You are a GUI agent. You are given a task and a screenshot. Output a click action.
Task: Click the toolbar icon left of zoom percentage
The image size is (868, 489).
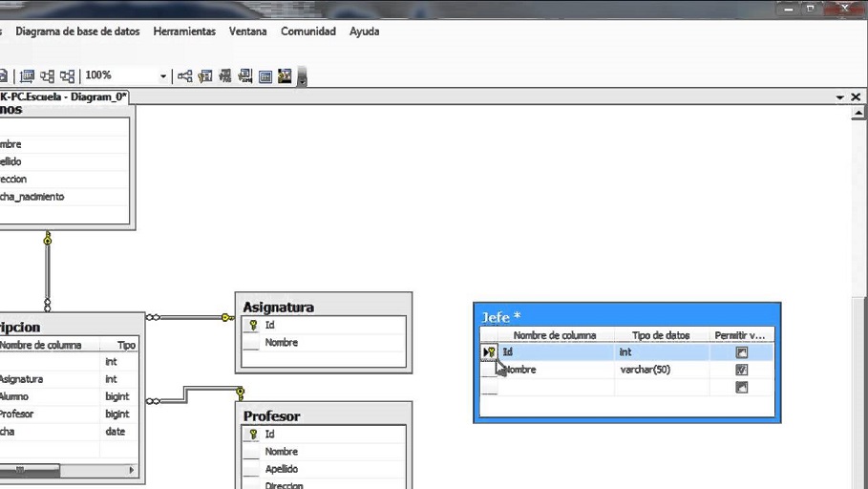pos(68,76)
